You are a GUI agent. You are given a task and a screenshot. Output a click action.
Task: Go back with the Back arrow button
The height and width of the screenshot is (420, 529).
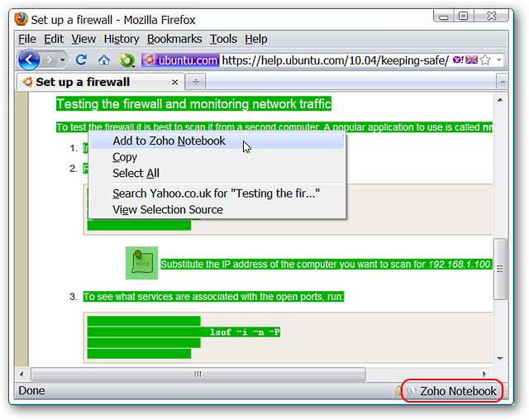click(x=30, y=60)
